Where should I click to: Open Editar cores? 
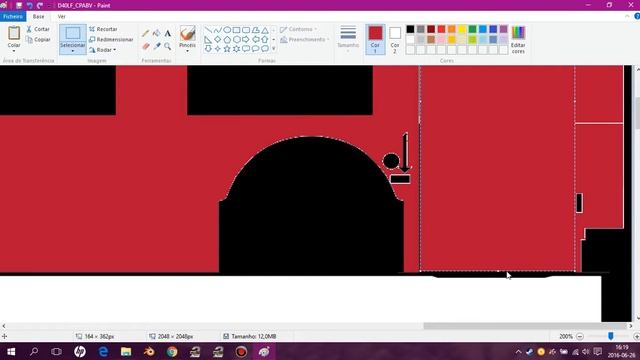(x=518, y=40)
